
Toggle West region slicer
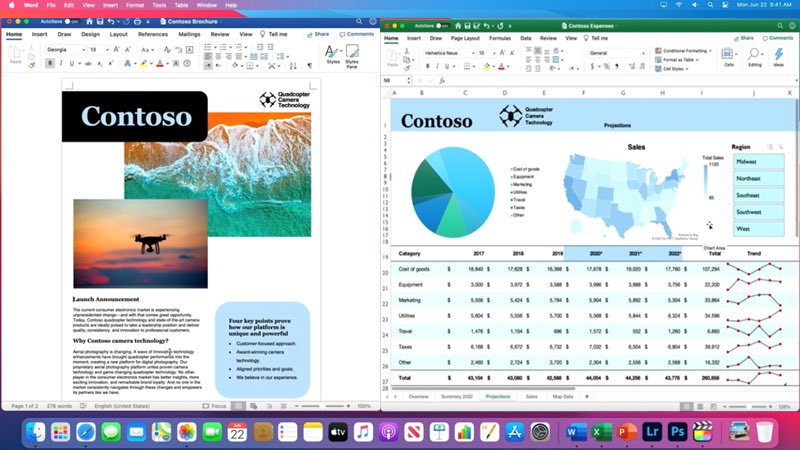pyautogui.click(x=758, y=229)
